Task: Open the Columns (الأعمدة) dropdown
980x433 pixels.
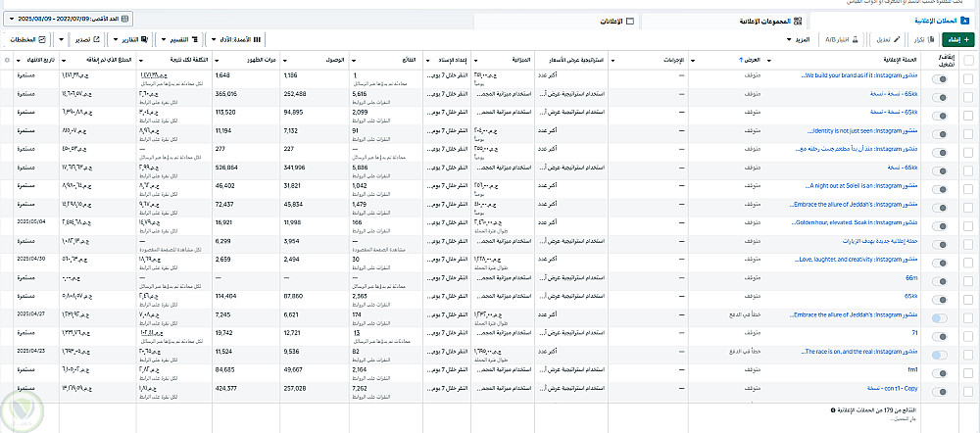Action: [235, 39]
